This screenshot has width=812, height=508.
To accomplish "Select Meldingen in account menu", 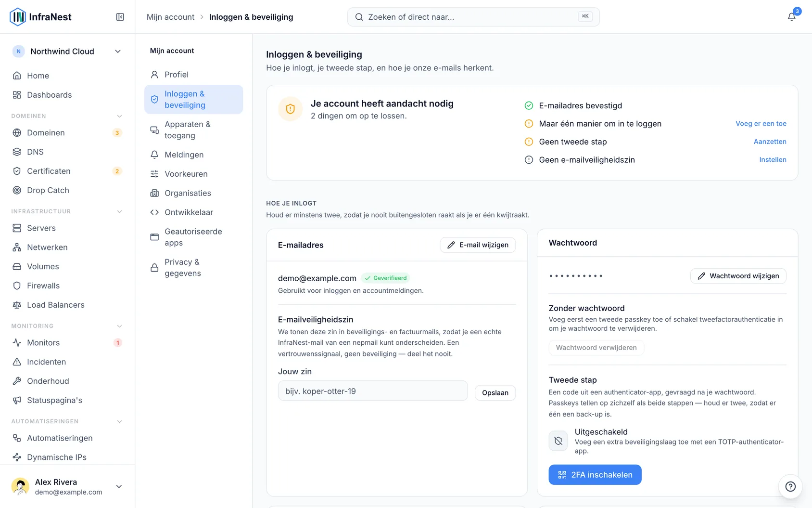I will pyautogui.click(x=194, y=155).
